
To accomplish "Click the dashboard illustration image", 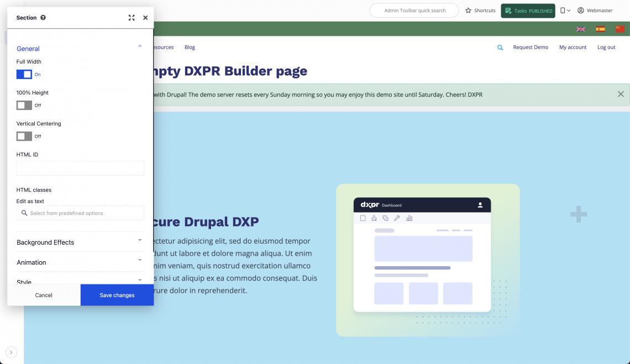I will coord(428,260).
